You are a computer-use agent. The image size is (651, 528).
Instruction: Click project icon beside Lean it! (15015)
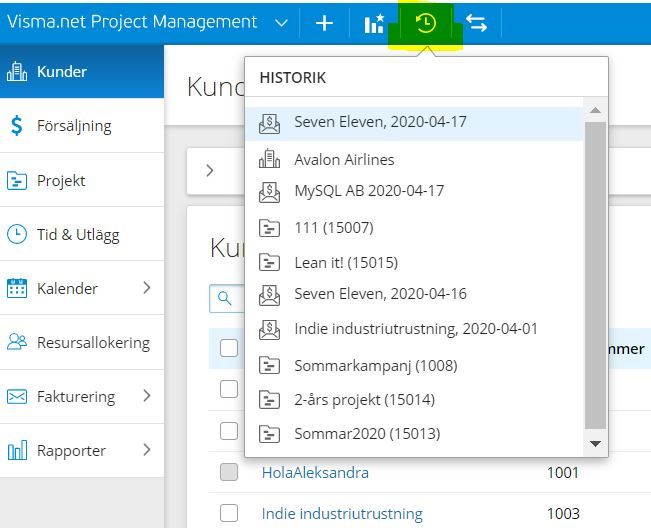click(x=269, y=262)
